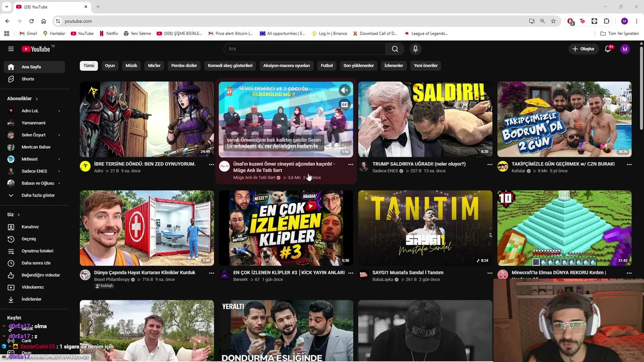Select the Oyun filter chip
Image resolution: width=644 pixels, height=362 pixels.
click(x=110, y=65)
